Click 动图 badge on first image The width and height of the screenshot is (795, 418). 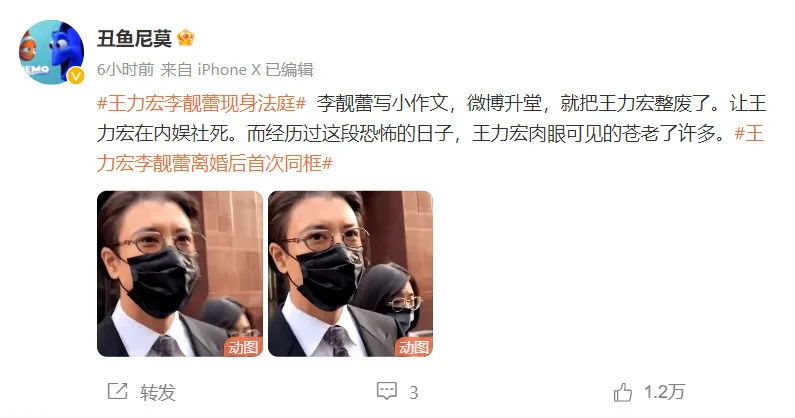tap(243, 347)
